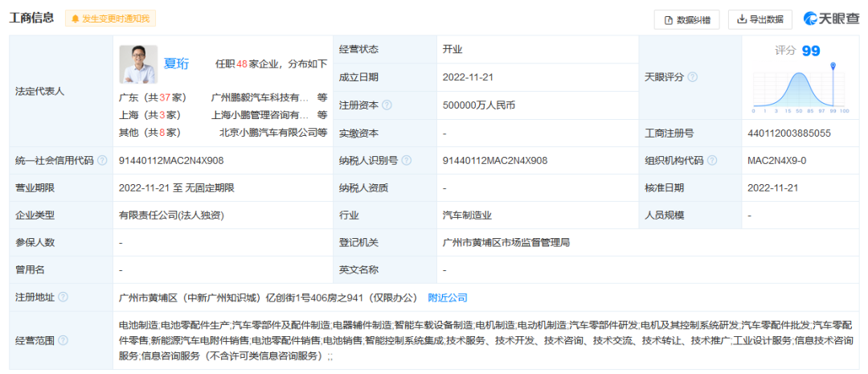Click the 有限责任公司(法人独资) value
Image resolution: width=868 pixels, height=374 pixels.
172,215
